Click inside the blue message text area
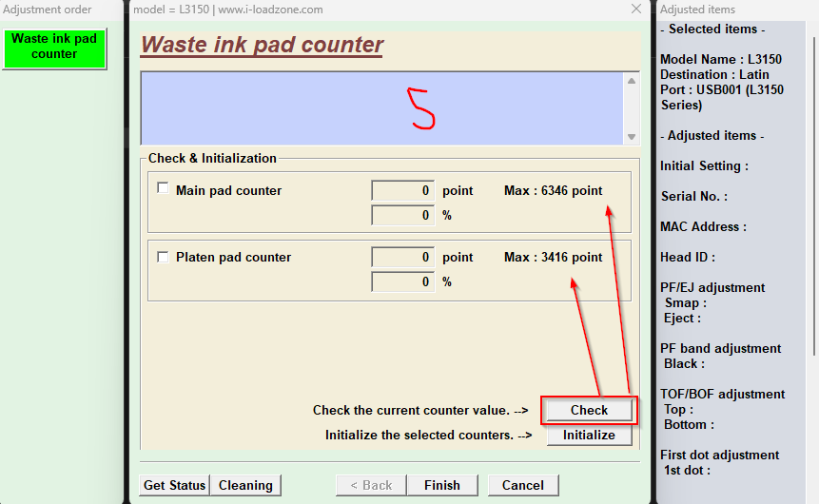The height and width of the screenshot is (504, 819). coord(380,108)
